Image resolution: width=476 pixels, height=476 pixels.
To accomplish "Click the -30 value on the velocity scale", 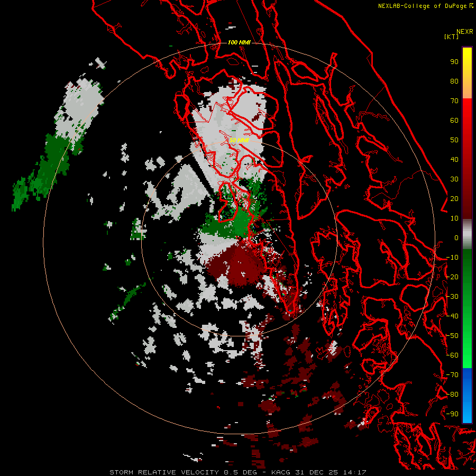I will (x=452, y=297).
